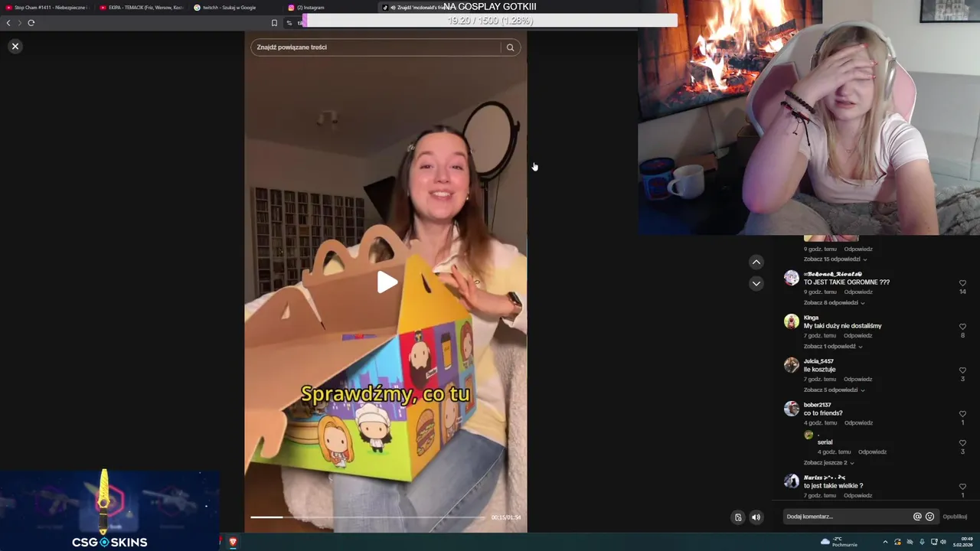Go to next video with down arrow
Image resolution: width=980 pixels, height=551 pixels.
pos(756,283)
